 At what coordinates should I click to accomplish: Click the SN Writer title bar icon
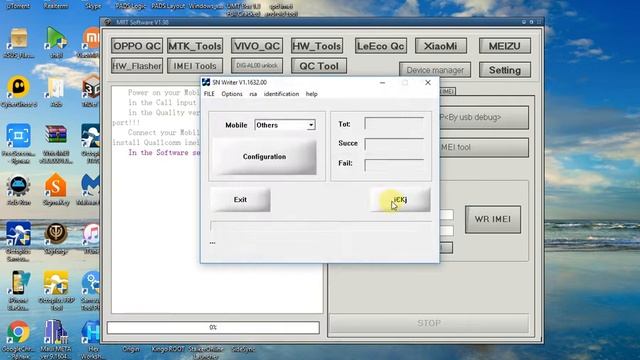coord(206,82)
